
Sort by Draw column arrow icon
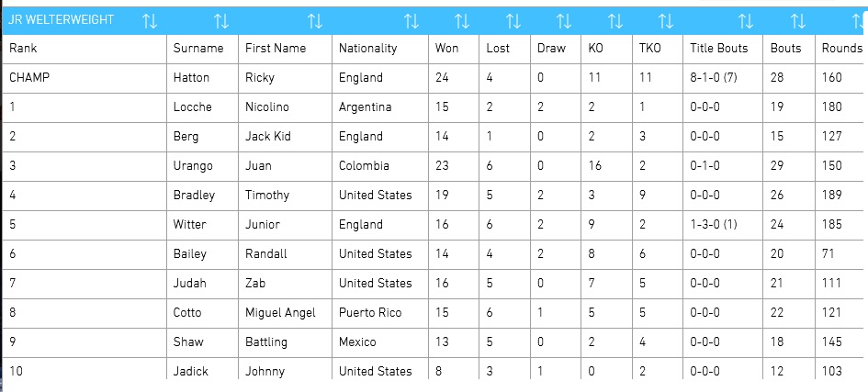564,20
